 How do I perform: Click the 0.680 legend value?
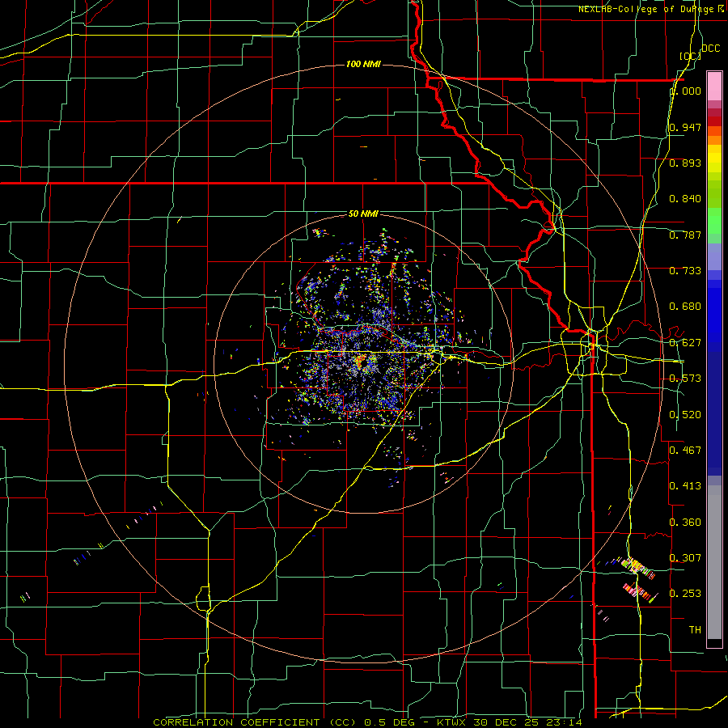coord(686,307)
